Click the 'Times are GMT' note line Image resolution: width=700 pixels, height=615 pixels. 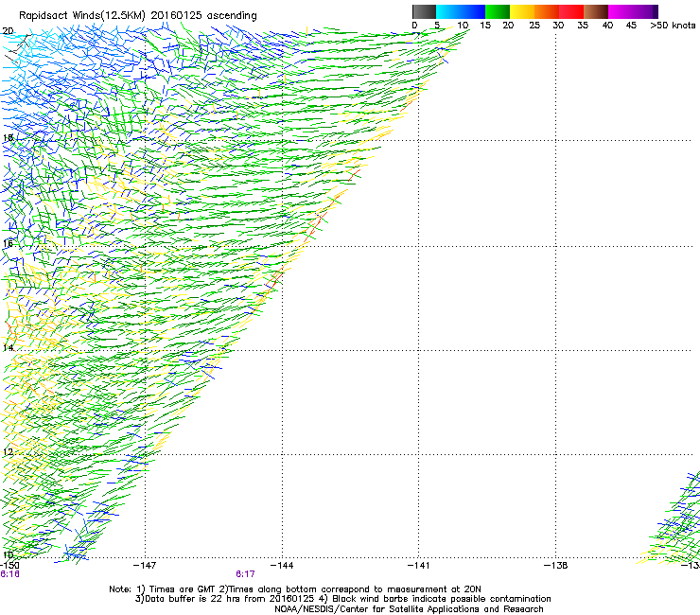click(x=295, y=589)
